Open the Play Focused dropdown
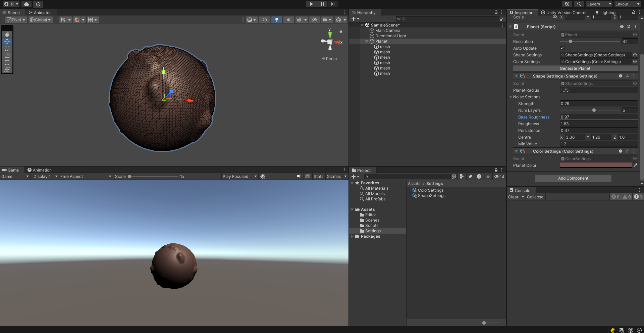Image resolution: width=644 pixels, height=333 pixels. [239, 177]
